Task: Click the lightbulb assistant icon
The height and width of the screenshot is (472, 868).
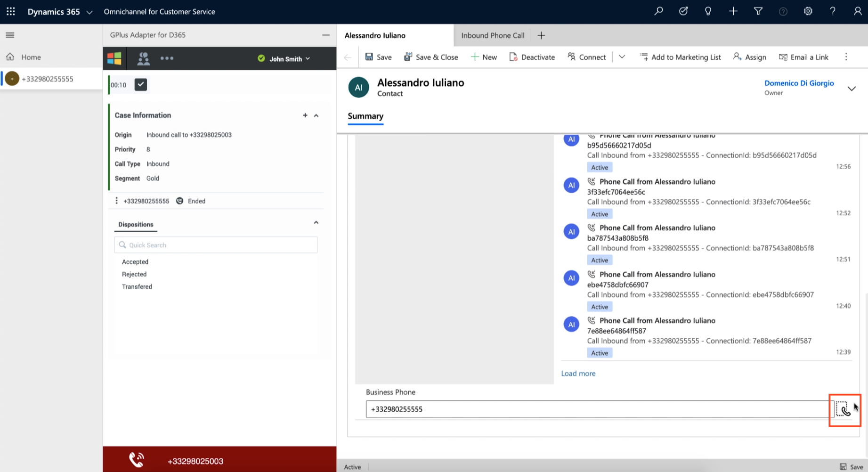Action: click(708, 11)
